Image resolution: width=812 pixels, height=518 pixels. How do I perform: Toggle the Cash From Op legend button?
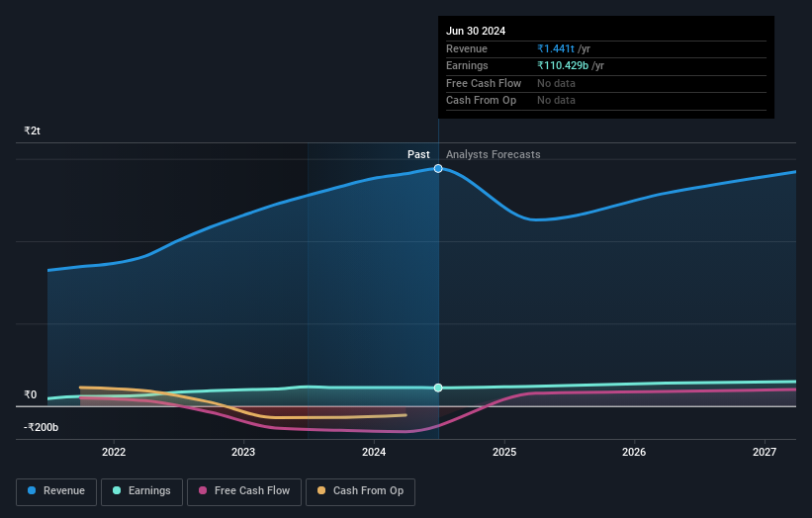360,491
